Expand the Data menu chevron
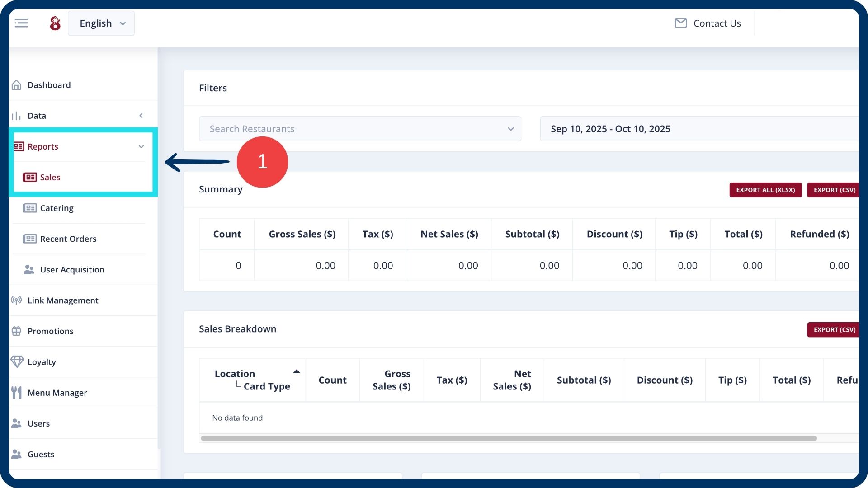Screen dimensions: 868x488 pyautogui.click(x=141, y=116)
